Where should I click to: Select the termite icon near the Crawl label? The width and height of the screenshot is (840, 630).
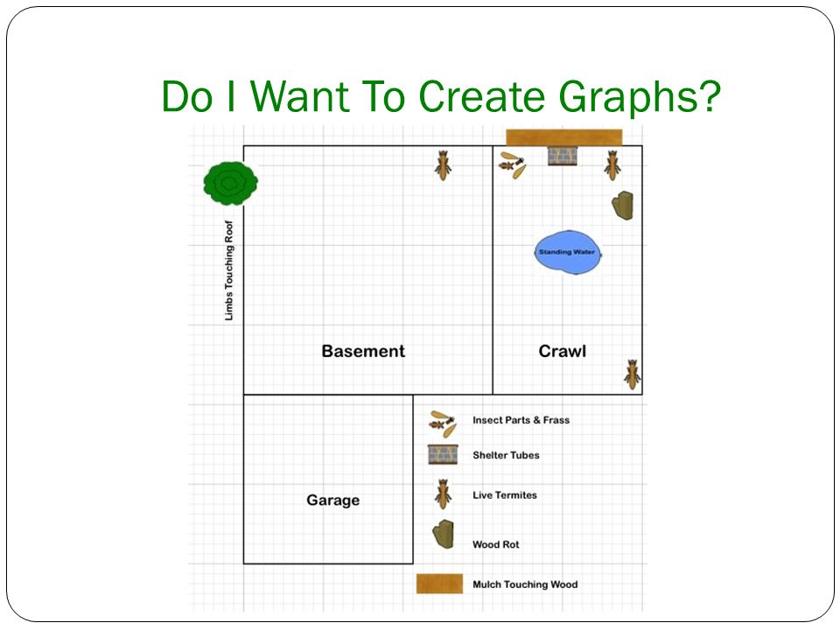coord(633,374)
